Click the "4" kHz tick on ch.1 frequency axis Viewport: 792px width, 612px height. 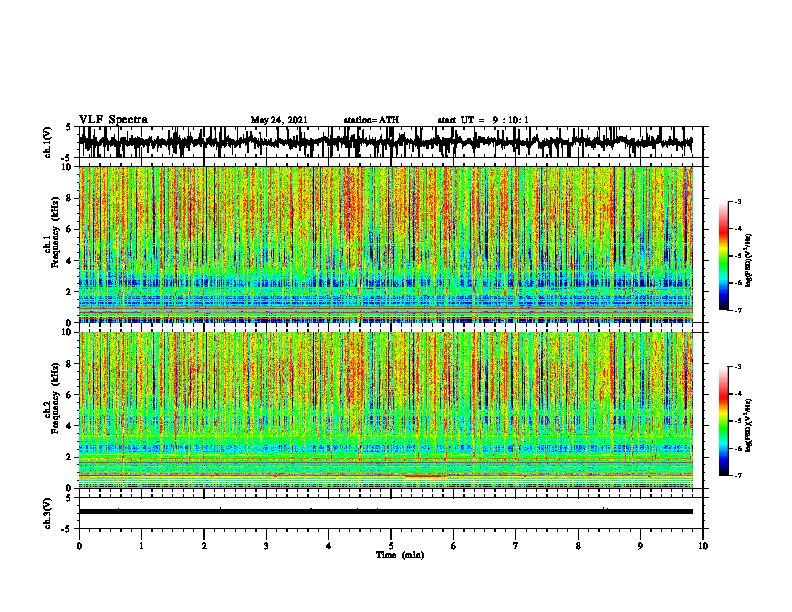pyautogui.click(x=70, y=261)
